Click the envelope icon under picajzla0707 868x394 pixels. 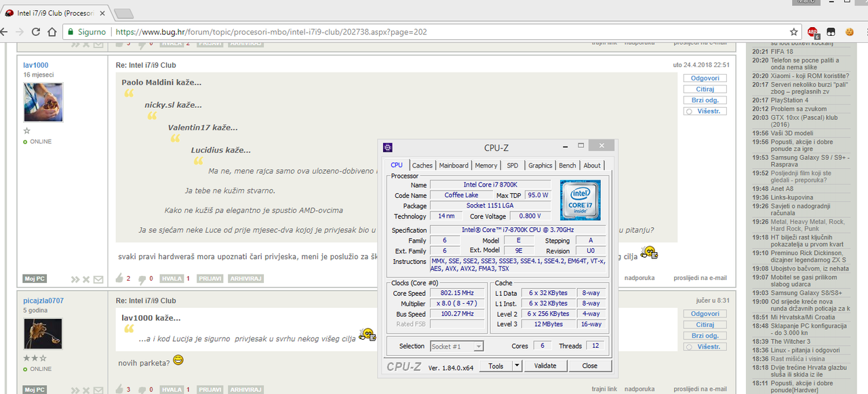[98, 390]
